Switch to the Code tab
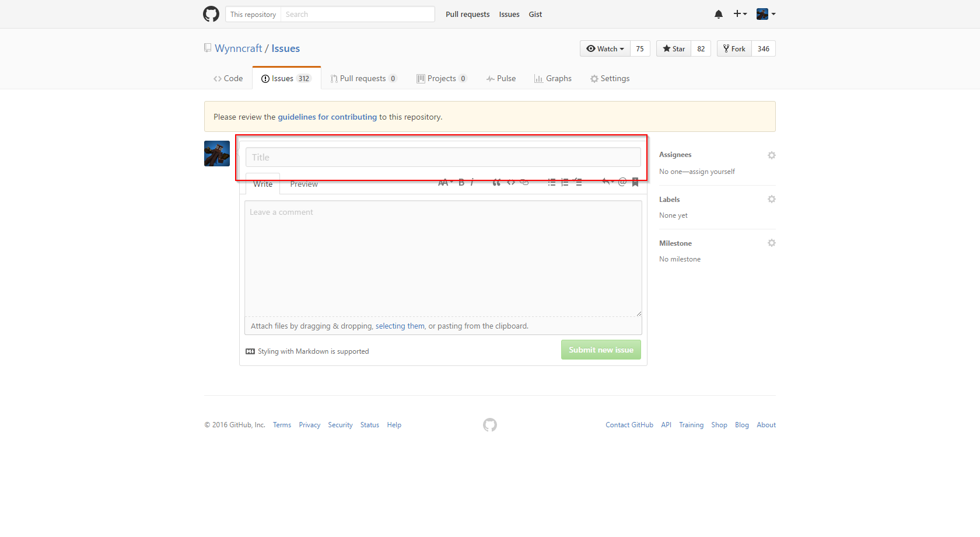 [228, 78]
